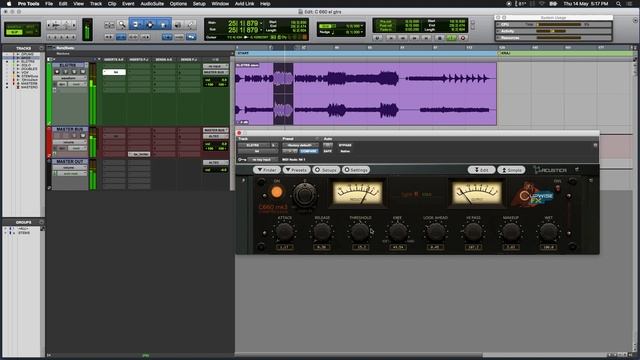Enable the plug-in COMPARE button
640x360 pixels.
[309, 151]
